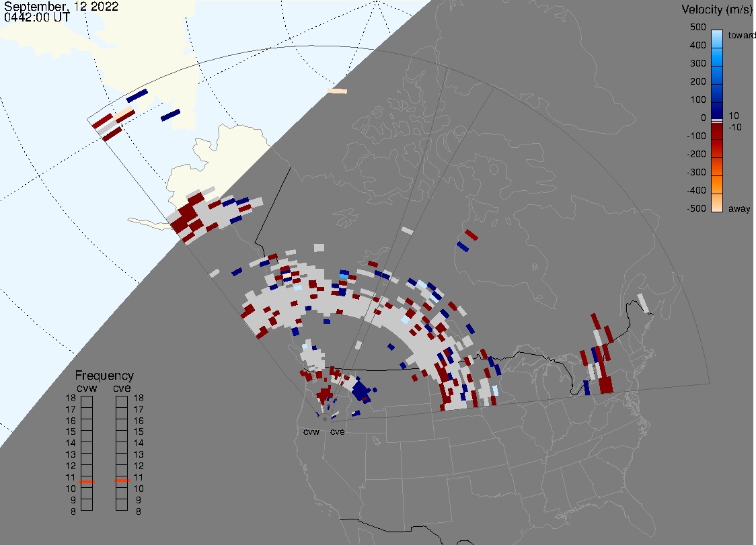Click the "-100" velocity tick label
The width and height of the screenshot is (756, 545).
click(696, 136)
